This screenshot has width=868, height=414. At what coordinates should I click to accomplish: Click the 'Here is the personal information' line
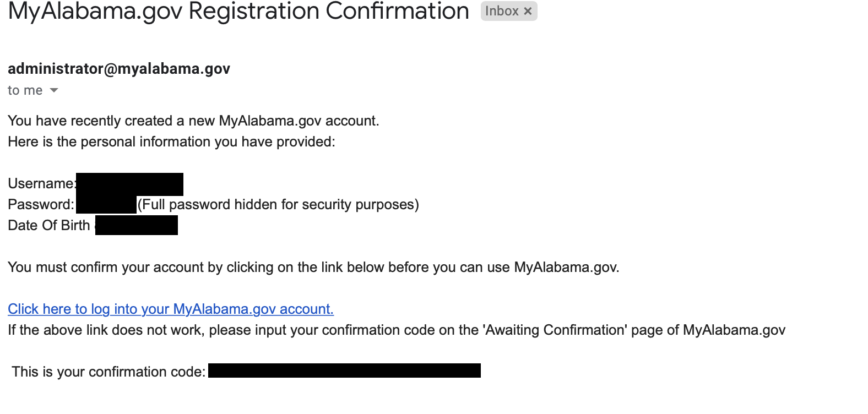tap(171, 142)
